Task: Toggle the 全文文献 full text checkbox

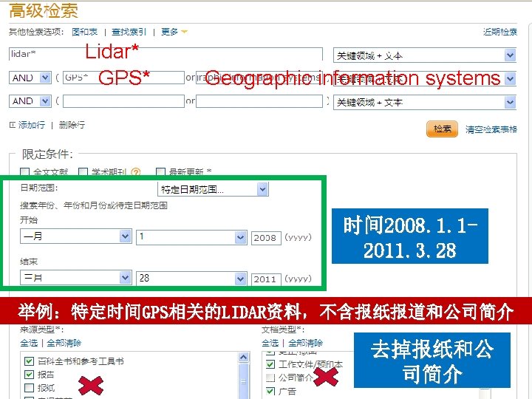Action: pos(25,172)
